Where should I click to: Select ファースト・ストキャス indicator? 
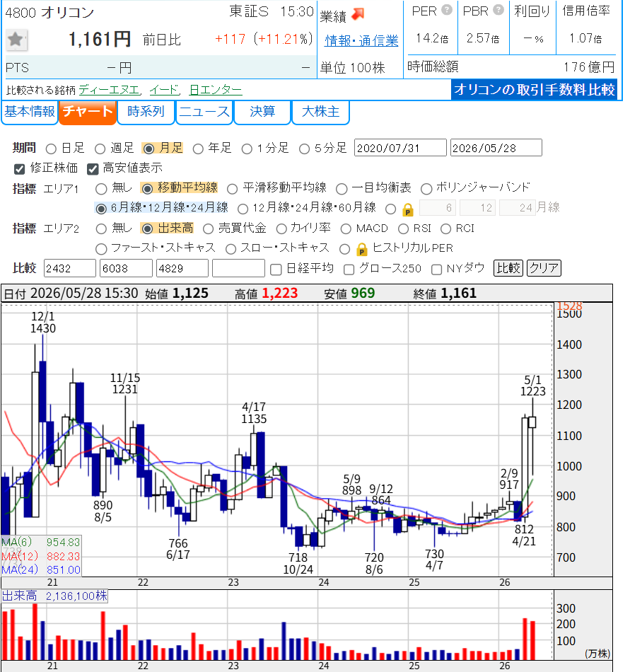[101, 248]
